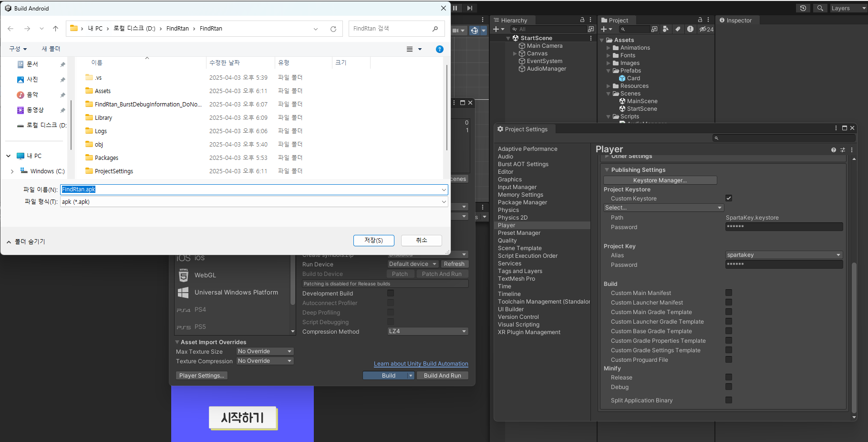Open the Player settings preset selector
Image resolution: width=868 pixels, height=442 pixels.
[843, 150]
